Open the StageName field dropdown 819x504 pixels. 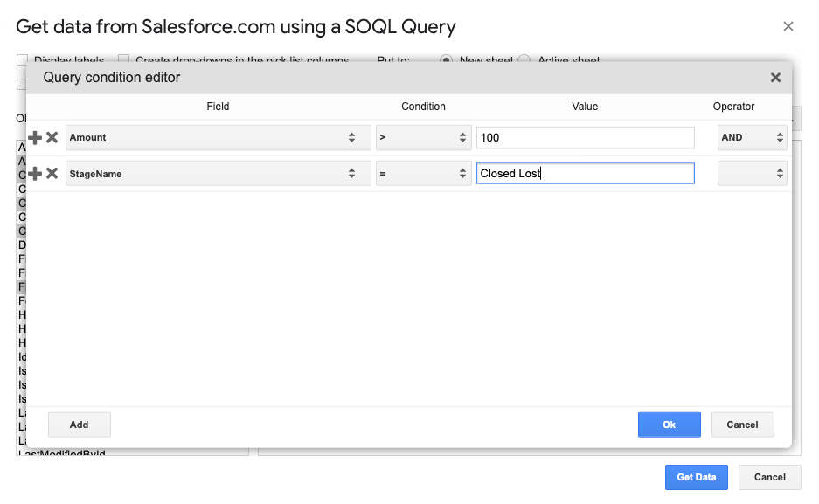219,173
